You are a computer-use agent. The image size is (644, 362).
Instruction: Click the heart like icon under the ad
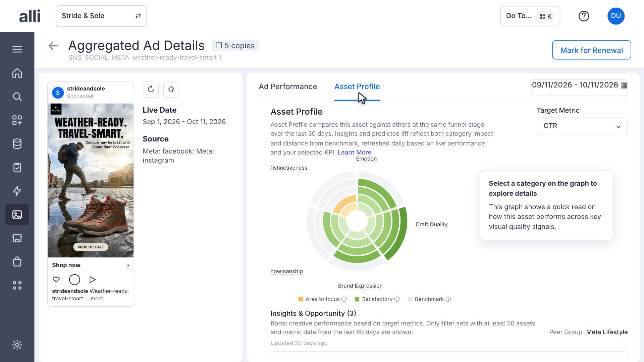click(56, 280)
